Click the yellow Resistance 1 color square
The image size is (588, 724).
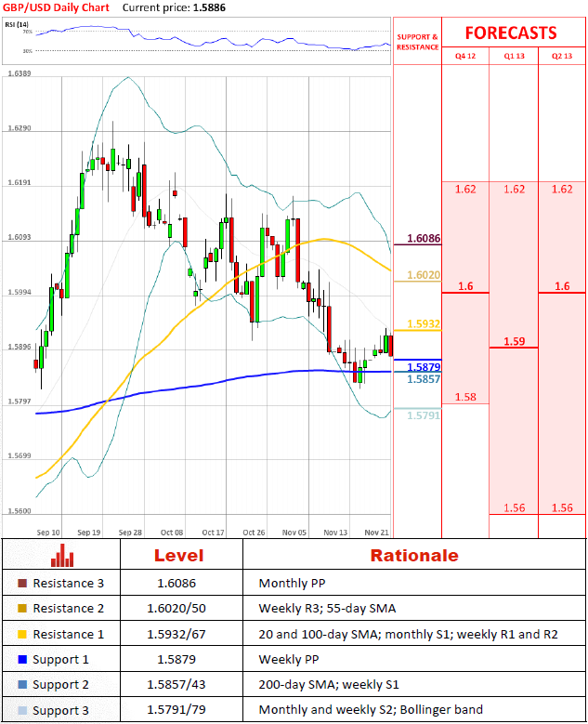pos(22,634)
